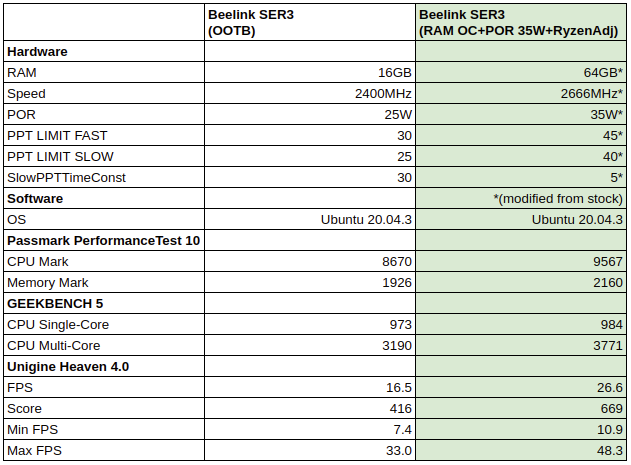
Task: Select the '48.3' cell
Action: (x=521, y=450)
